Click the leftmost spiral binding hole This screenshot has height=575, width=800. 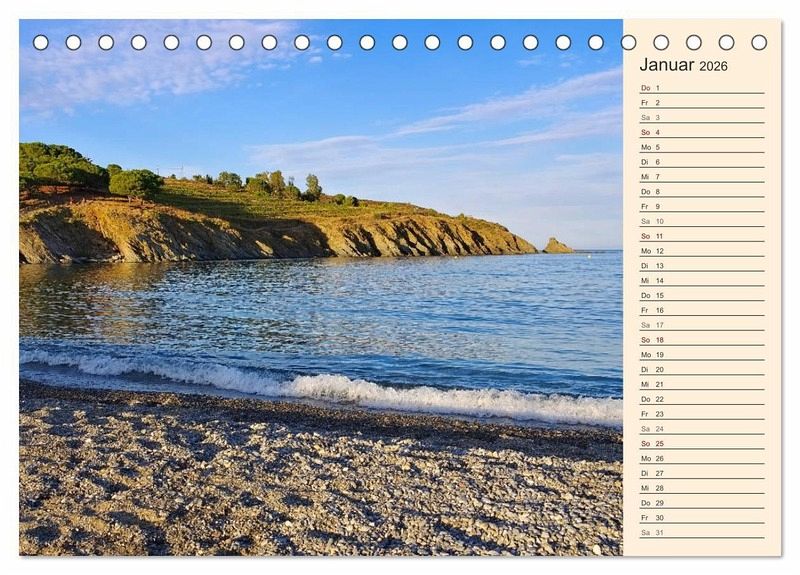[x=41, y=42]
